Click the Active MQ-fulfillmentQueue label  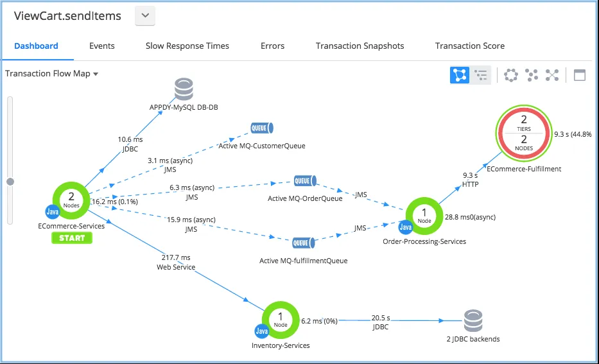pos(303,261)
